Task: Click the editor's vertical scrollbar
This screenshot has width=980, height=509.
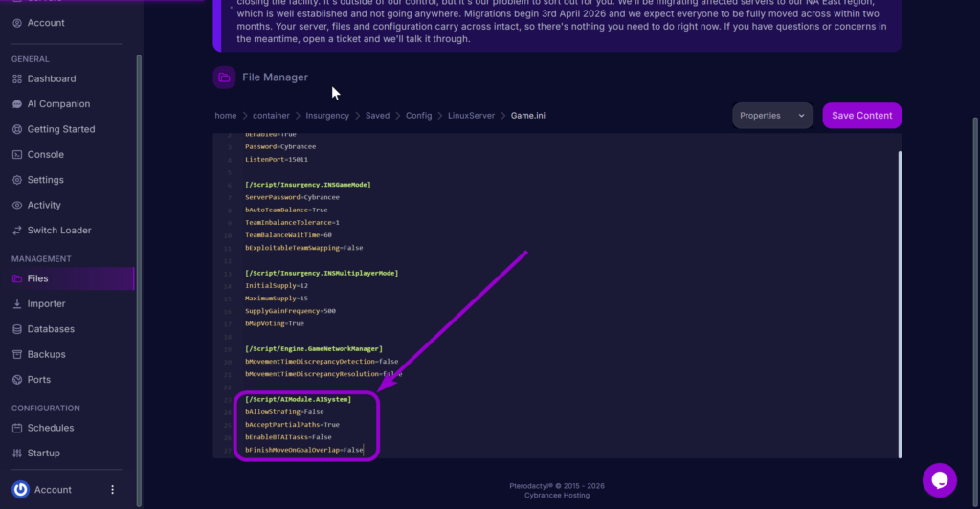Action: 900,304
